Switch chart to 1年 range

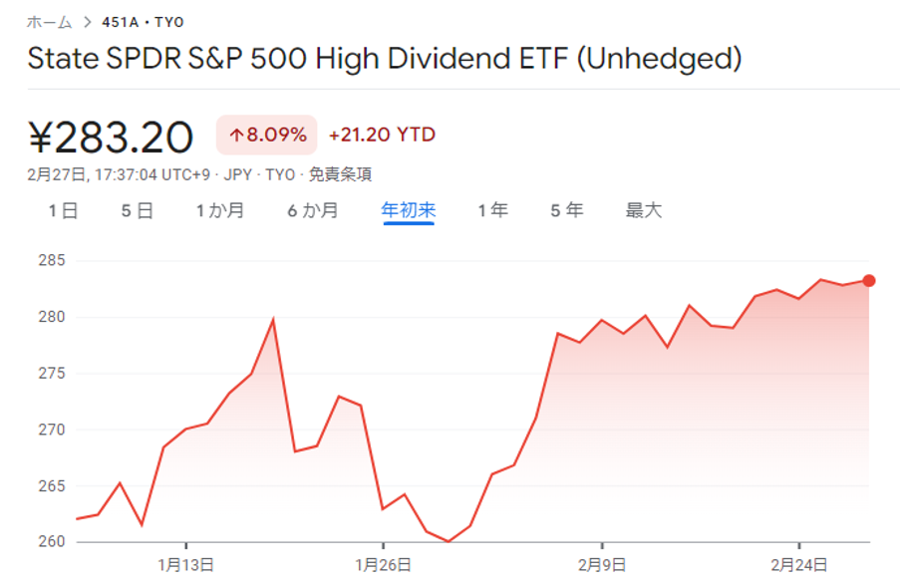(x=492, y=210)
